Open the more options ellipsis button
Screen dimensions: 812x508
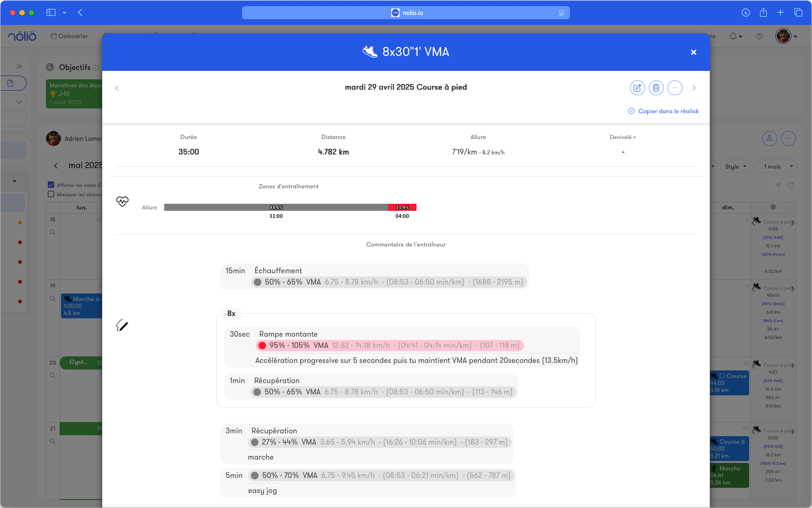675,88
